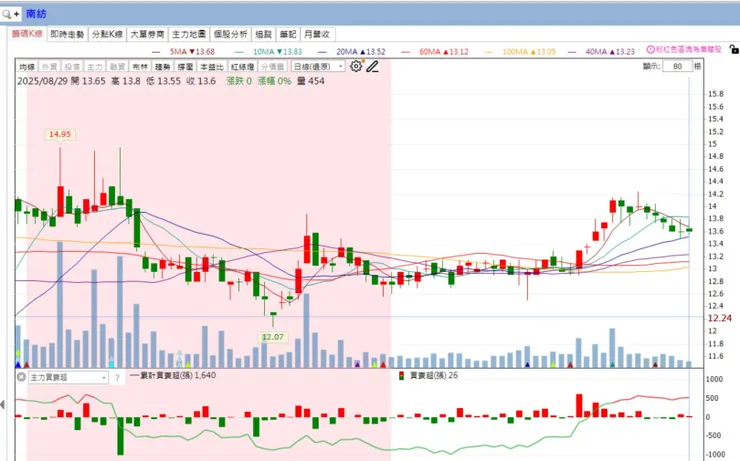Click the 10MA 13.83 legend entry
The image size is (740, 461).
point(269,51)
